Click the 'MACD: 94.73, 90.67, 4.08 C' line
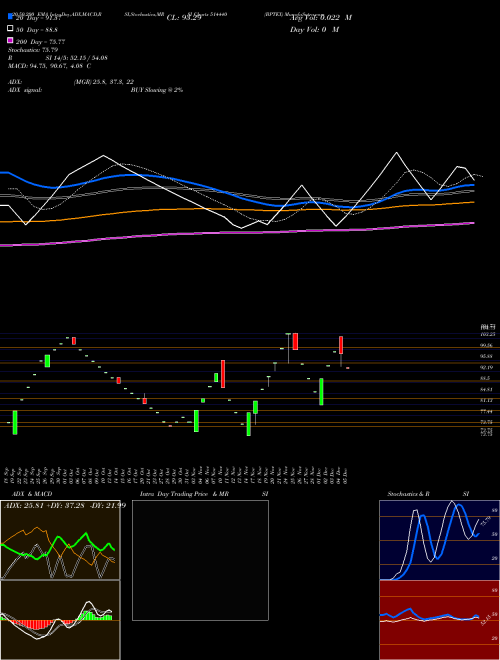Image resolution: width=500 pixels, height=660 pixels. point(49,66)
